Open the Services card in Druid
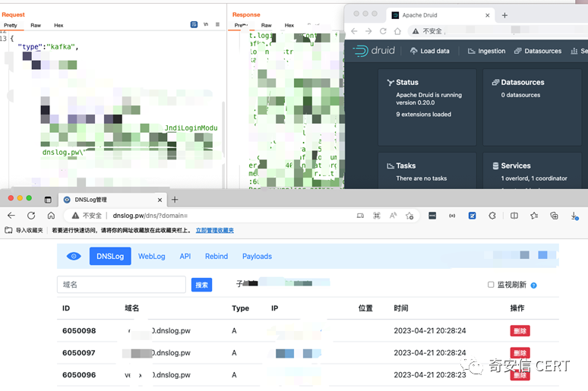The width and height of the screenshot is (588, 391). 532,171
